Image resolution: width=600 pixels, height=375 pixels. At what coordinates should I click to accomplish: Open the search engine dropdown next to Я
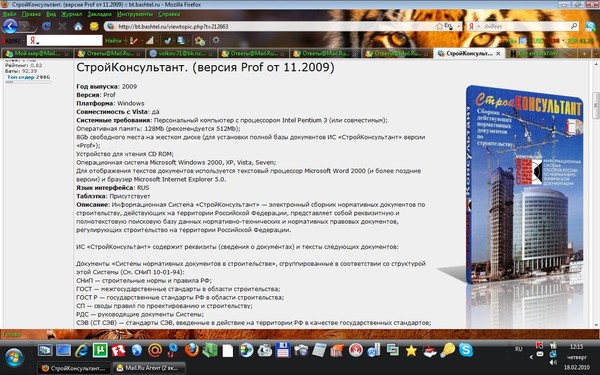click(x=478, y=26)
